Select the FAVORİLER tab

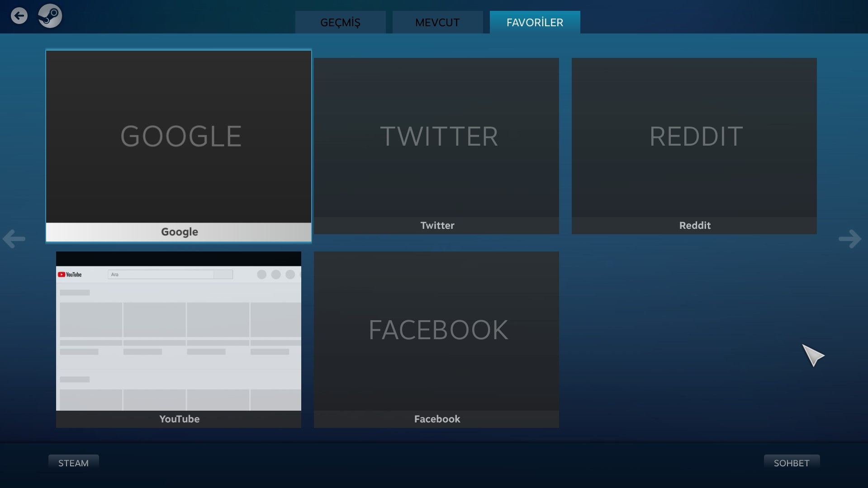click(x=535, y=22)
